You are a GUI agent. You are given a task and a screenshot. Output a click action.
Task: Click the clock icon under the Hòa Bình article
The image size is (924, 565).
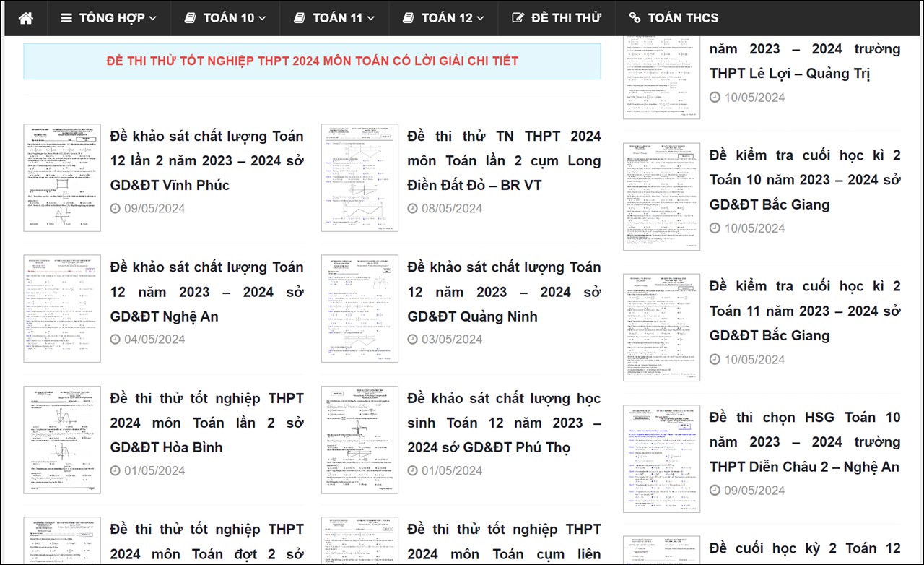[x=115, y=471]
